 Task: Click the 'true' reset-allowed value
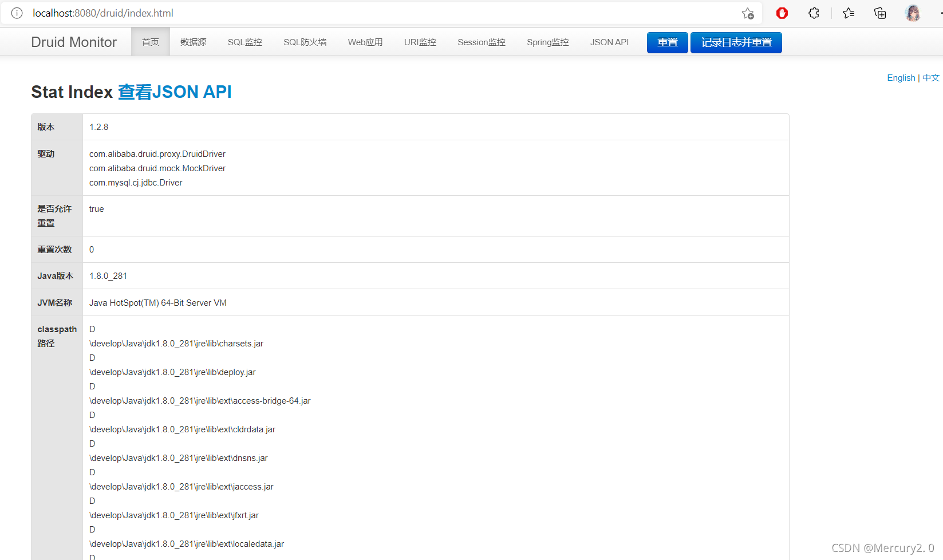click(97, 209)
